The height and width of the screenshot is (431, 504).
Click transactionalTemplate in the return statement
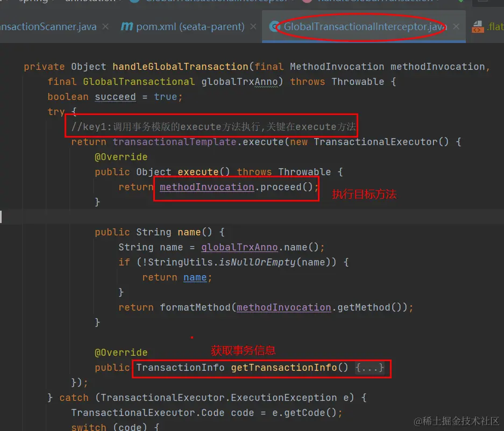pos(174,142)
